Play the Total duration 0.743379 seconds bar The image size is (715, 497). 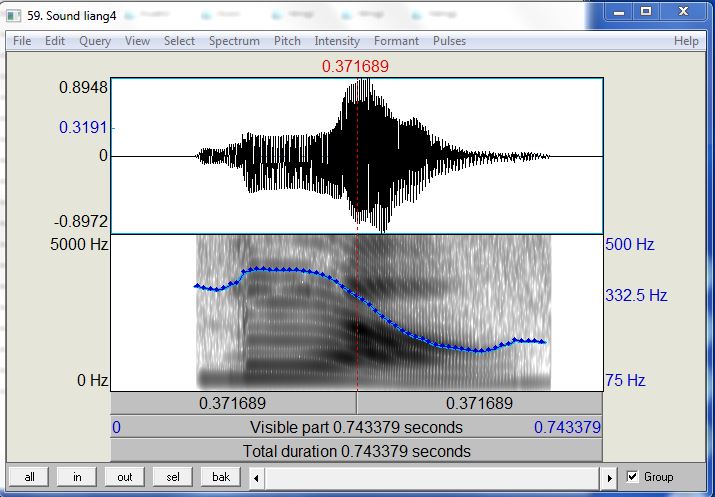[356, 451]
